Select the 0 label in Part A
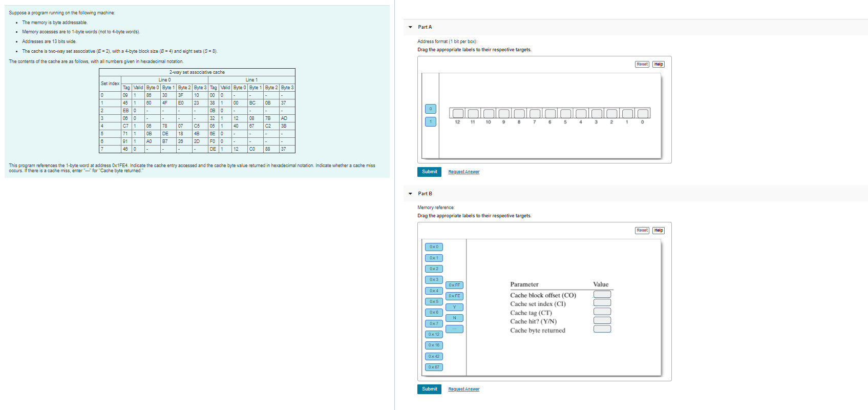Screen dimensions: 868x410 (431, 109)
